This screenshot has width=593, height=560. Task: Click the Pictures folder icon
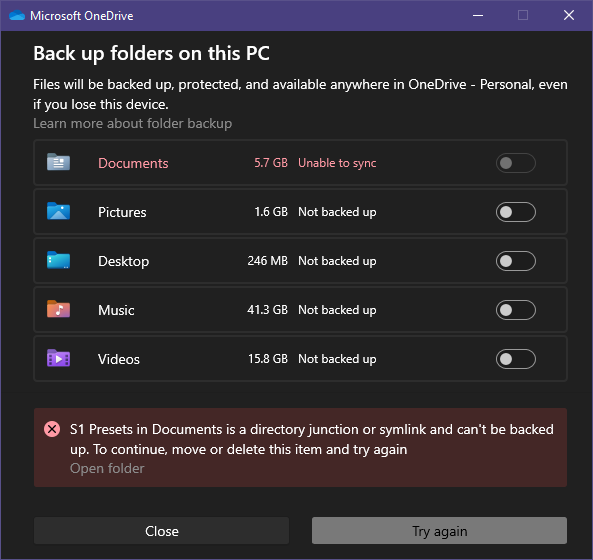click(x=58, y=211)
